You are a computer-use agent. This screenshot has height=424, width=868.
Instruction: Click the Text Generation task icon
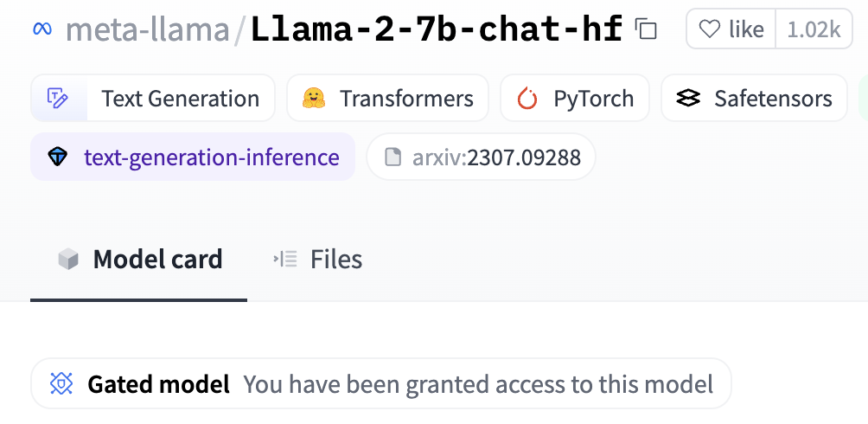click(x=58, y=98)
